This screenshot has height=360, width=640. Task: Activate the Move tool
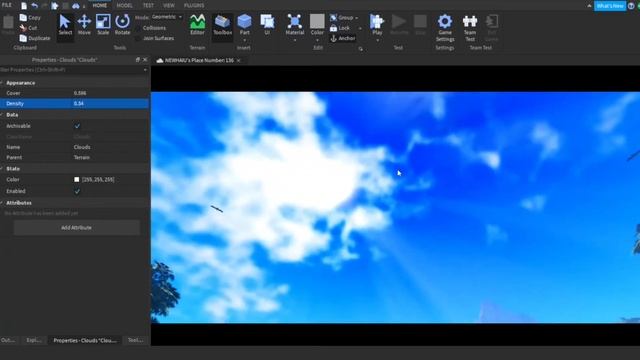[x=84, y=25]
